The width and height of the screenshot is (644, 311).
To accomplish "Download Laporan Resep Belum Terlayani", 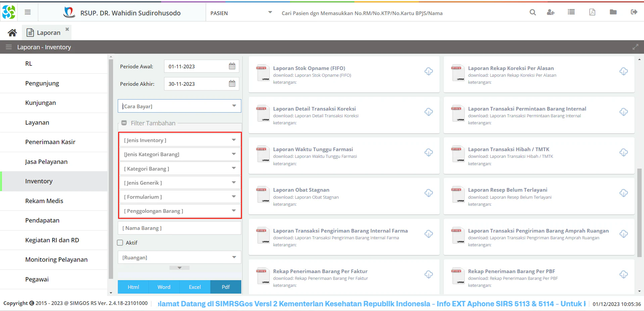I will pos(624,193).
